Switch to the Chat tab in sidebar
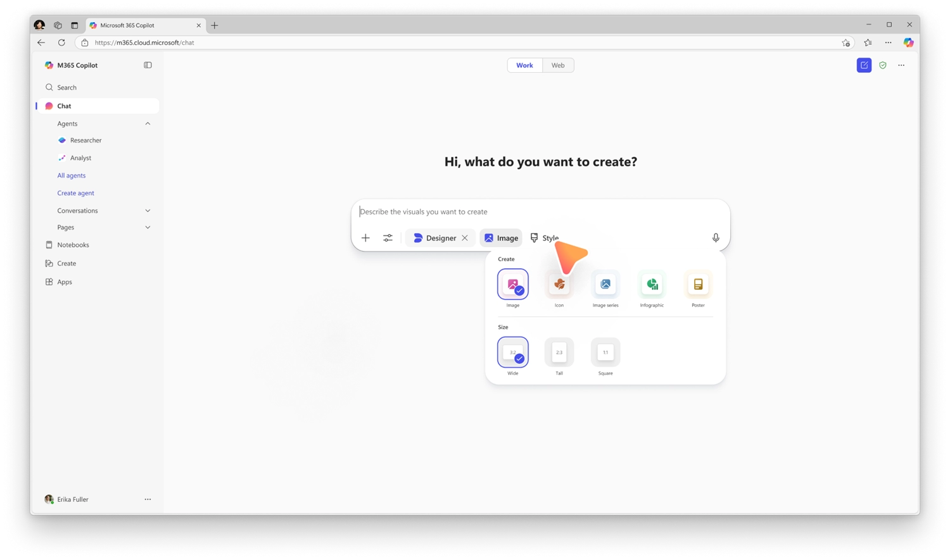 (64, 106)
